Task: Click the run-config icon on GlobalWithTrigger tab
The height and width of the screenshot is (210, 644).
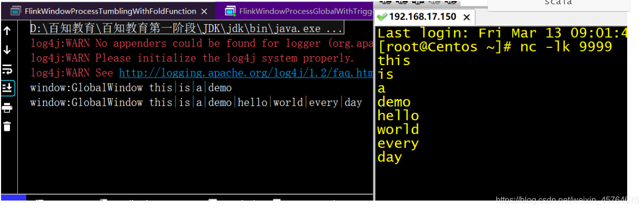Action: [230, 11]
